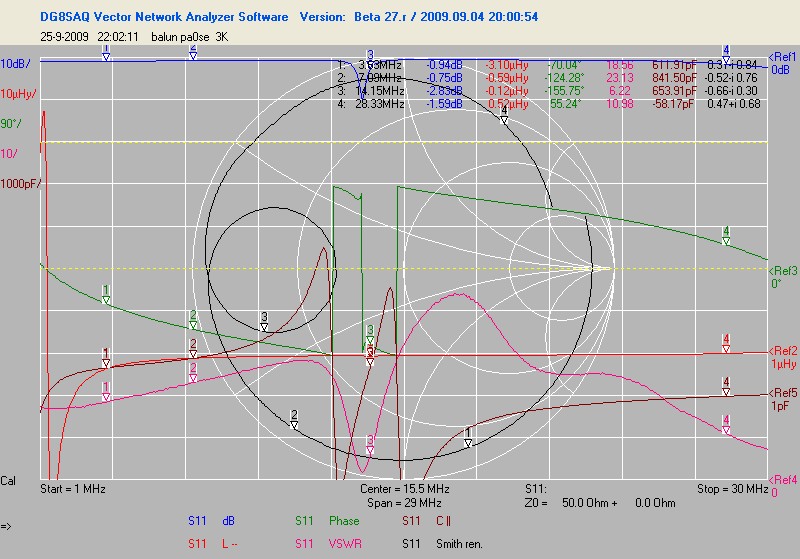Click the 25-9-2009 22:02:11 timestamp
Viewport: 800px width, 559px height.
(89, 37)
